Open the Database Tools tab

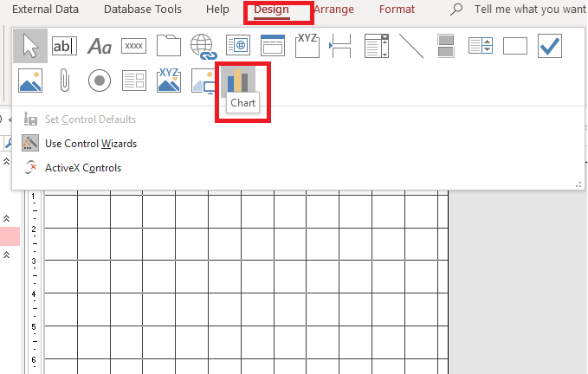point(143,9)
